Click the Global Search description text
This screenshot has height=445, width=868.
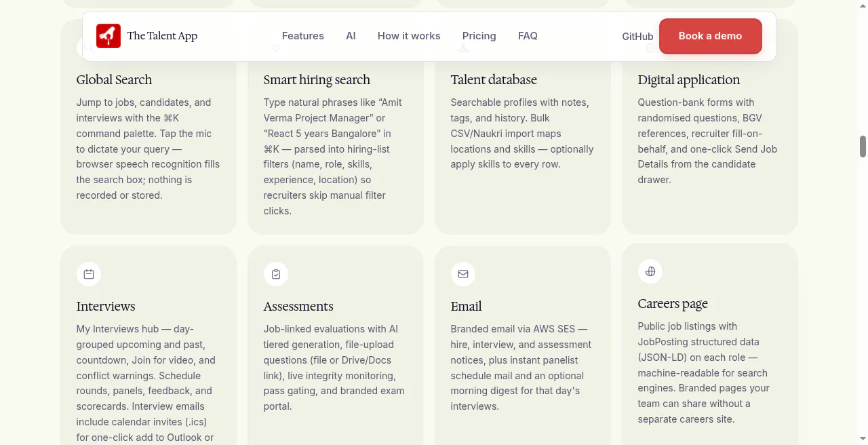click(x=149, y=149)
